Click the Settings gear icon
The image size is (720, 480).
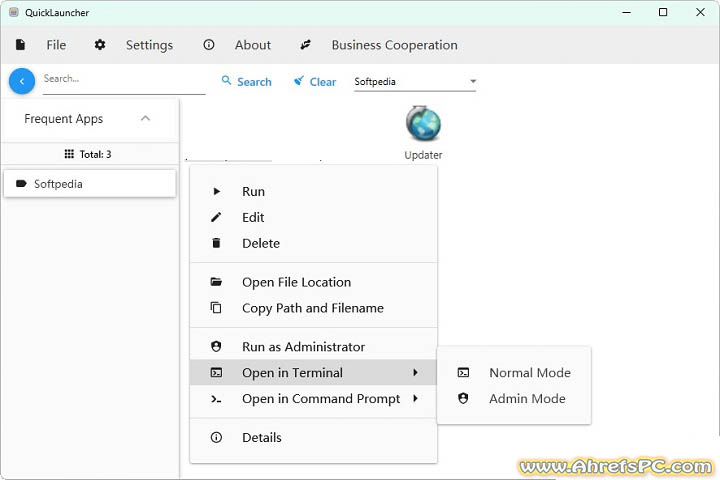coord(100,45)
